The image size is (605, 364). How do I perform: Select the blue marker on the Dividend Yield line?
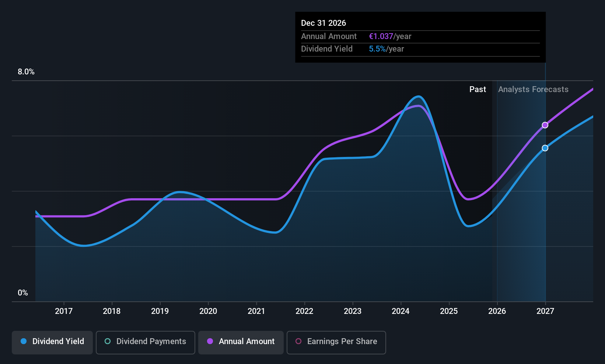point(545,148)
